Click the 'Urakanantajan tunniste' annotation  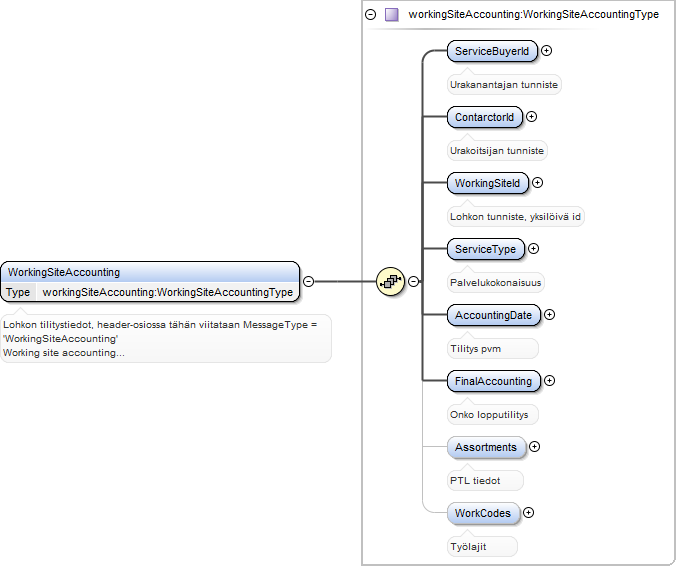504,85
